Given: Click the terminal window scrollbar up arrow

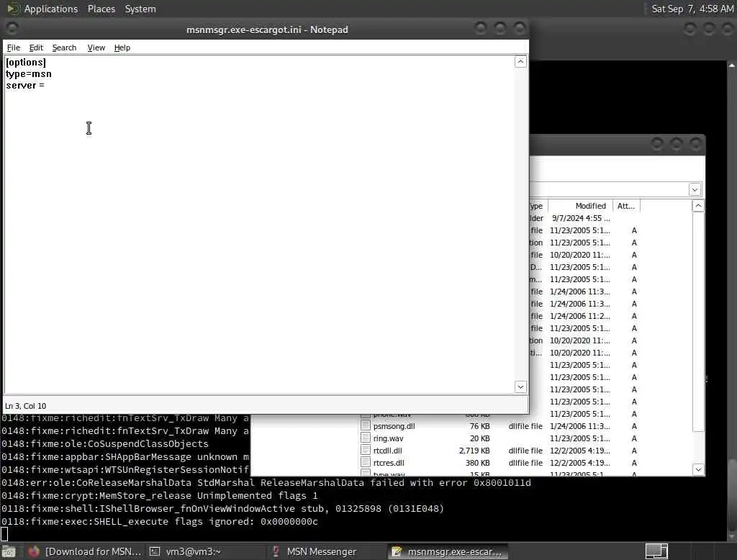Looking at the screenshot, I should [x=732, y=66].
